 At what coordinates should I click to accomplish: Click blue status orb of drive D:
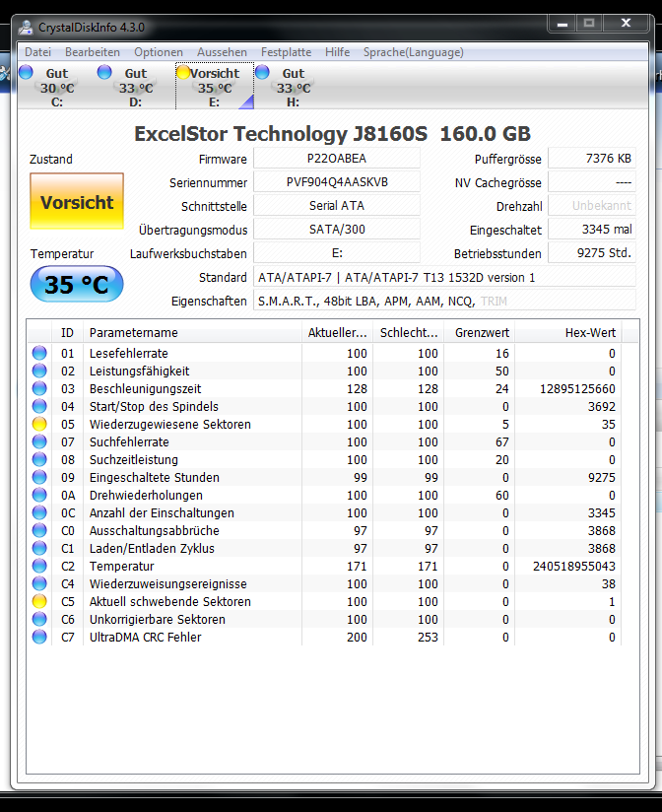pos(104,72)
